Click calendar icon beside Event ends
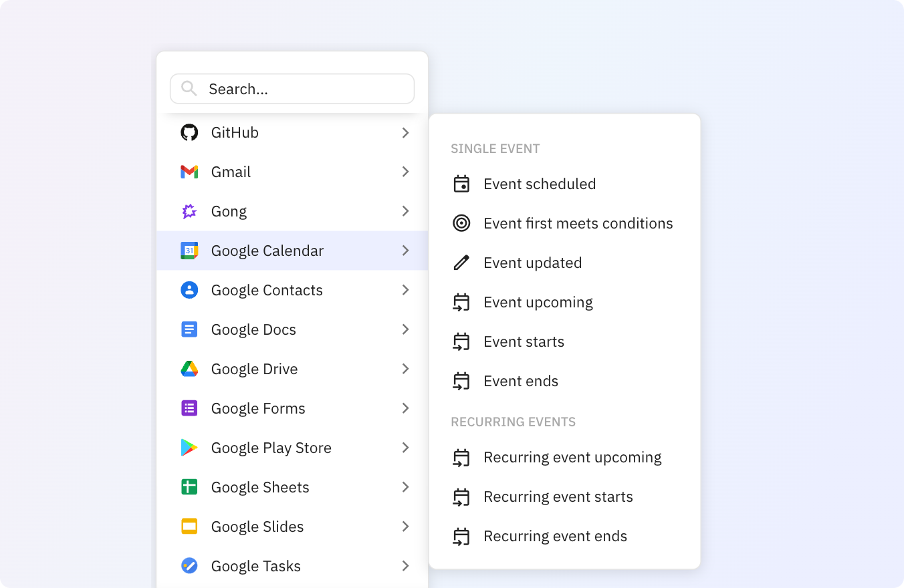The image size is (904, 588). coord(461,381)
